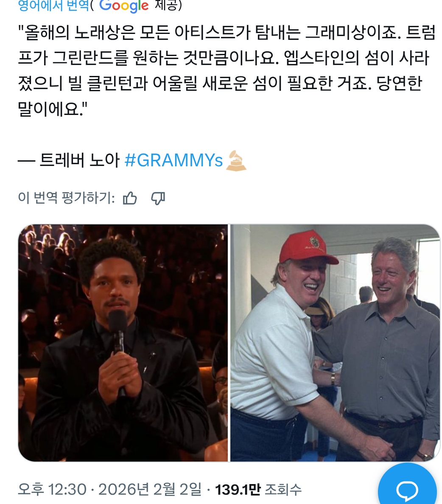The height and width of the screenshot is (504, 442).
Task: Tap the 트레버 노아 attribution text
Action: (x=79, y=160)
